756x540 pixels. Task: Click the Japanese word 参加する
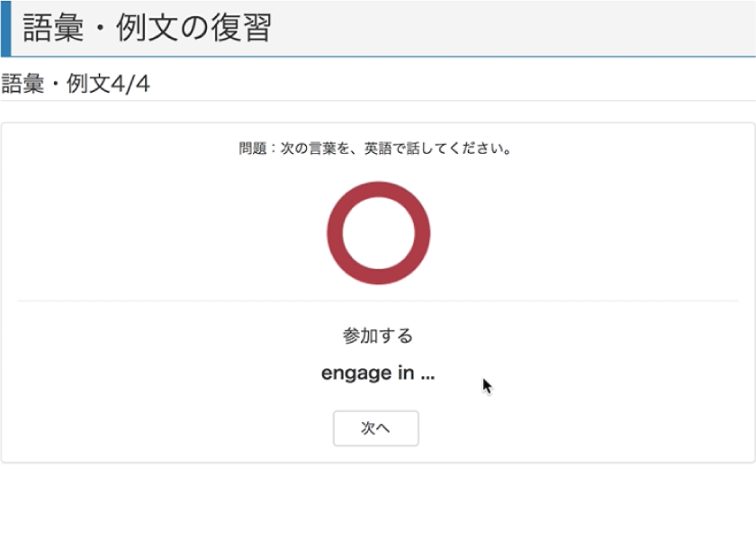coord(378,336)
